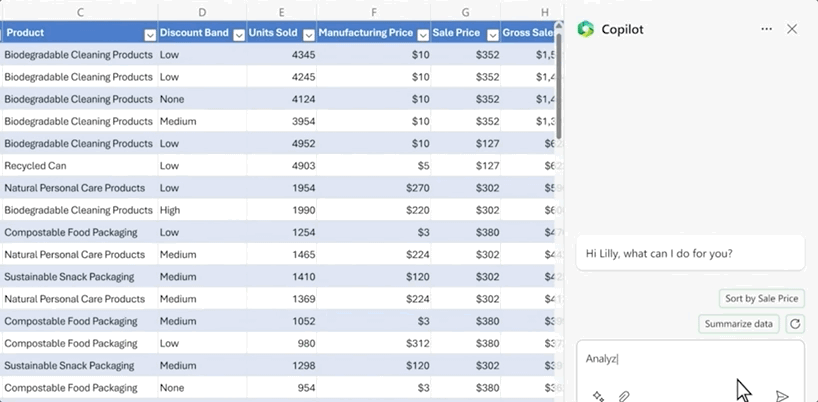Choose the Sort by Sale Price suggestion

point(761,298)
